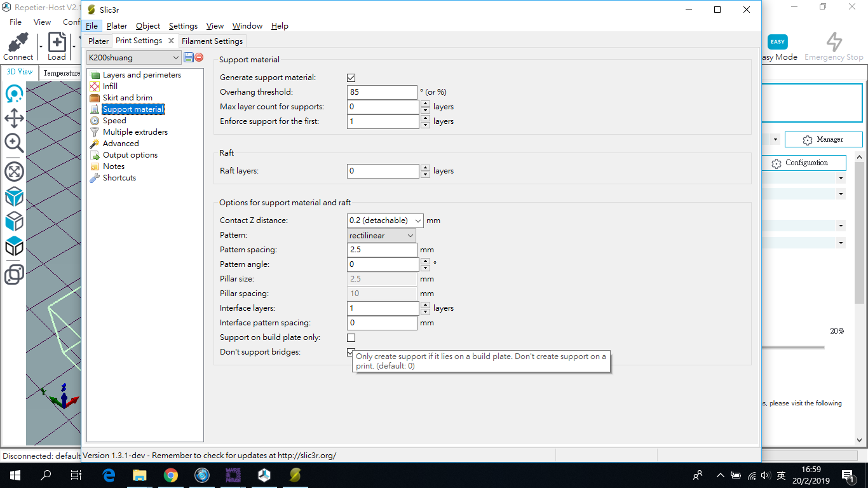This screenshot has height=488, width=868.
Task: Click the Pattern spacing input field
Action: pyautogui.click(x=382, y=250)
